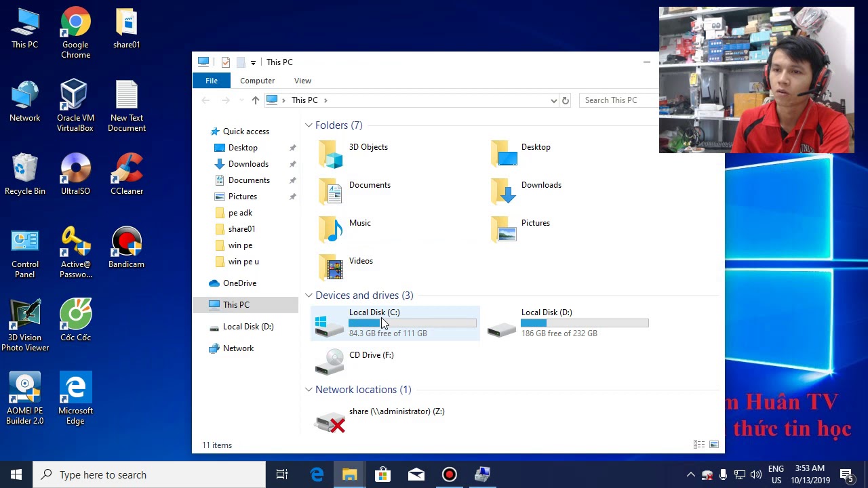Click the Properties quick access toolbar icon
Viewport: 868px width, 488px height.
tap(226, 62)
